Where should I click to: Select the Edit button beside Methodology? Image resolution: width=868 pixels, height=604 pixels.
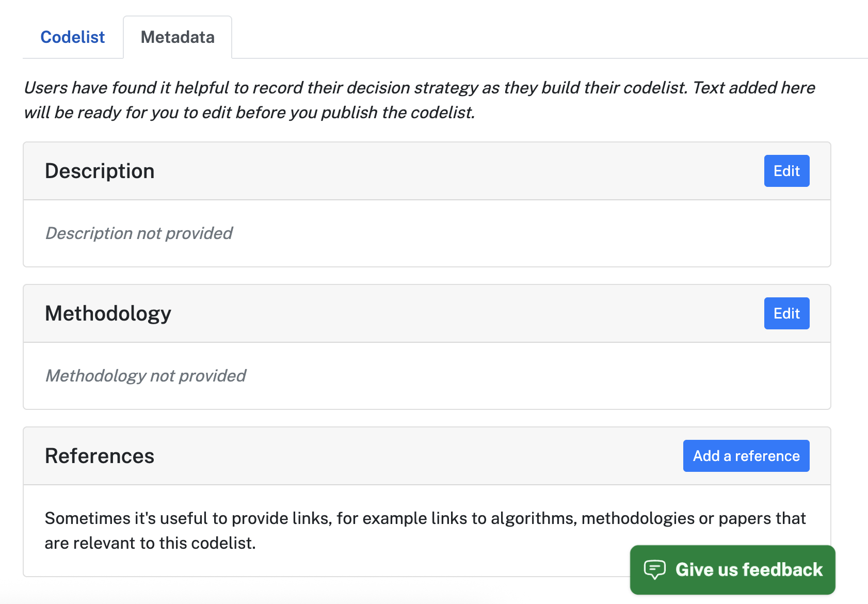pyautogui.click(x=786, y=313)
